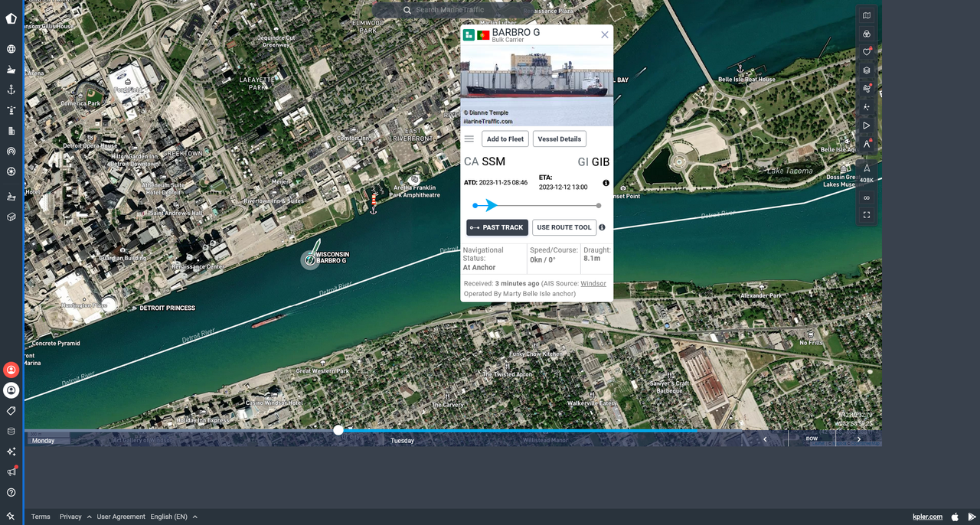Open the lighthouse icon in left sidebar
Viewport: 980px width, 525px height.
point(11,110)
